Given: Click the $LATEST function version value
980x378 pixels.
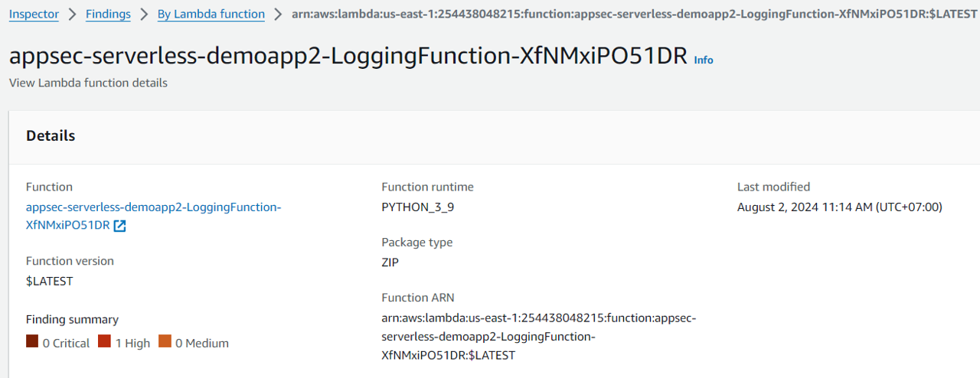Looking at the screenshot, I should coord(49,281).
